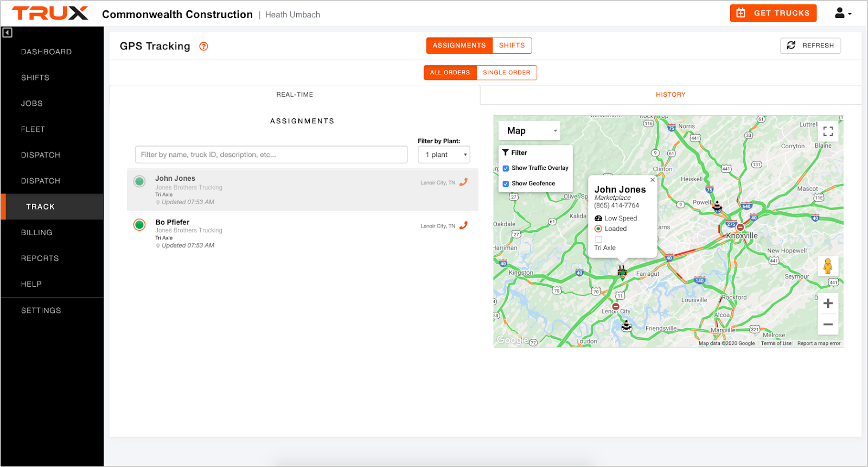Click John Jones phone number in popup
The height and width of the screenshot is (467, 868).
tap(616, 206)
